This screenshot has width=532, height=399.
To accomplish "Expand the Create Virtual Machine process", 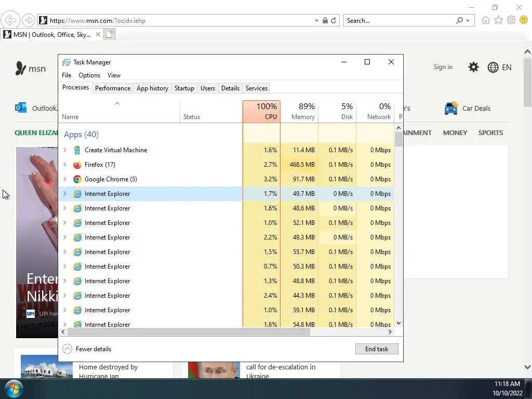I will pos(65,150).
